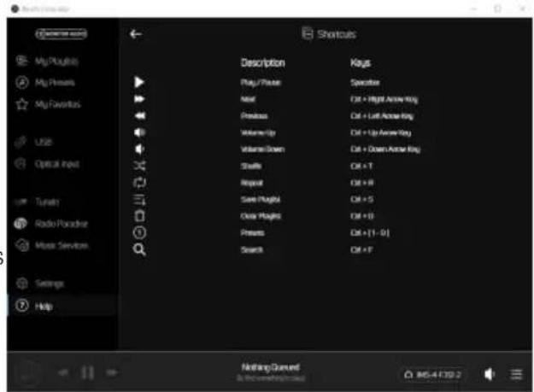Go back using the left arrow

point(136,34)
